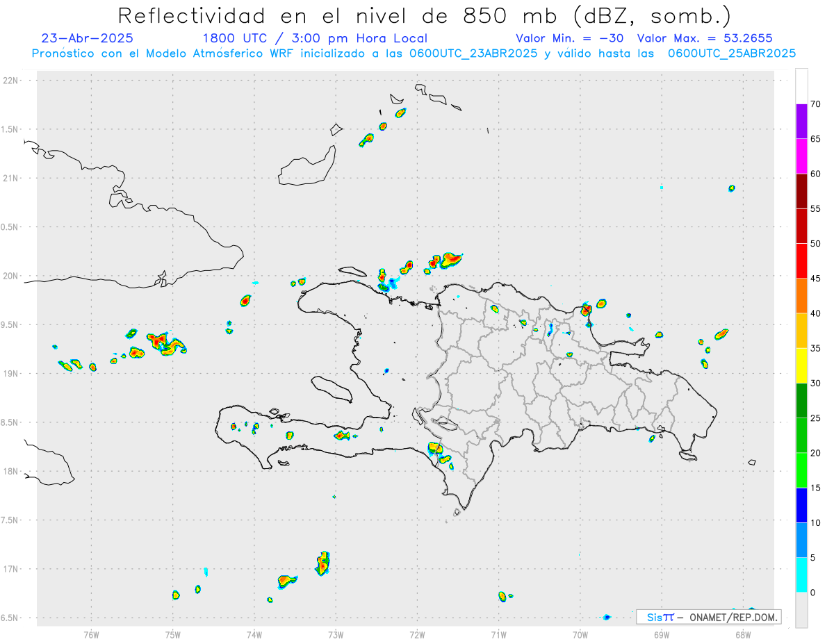
Task: Click the bright red 45–50 dBZ color segment
Action: (x=801, y=261)
